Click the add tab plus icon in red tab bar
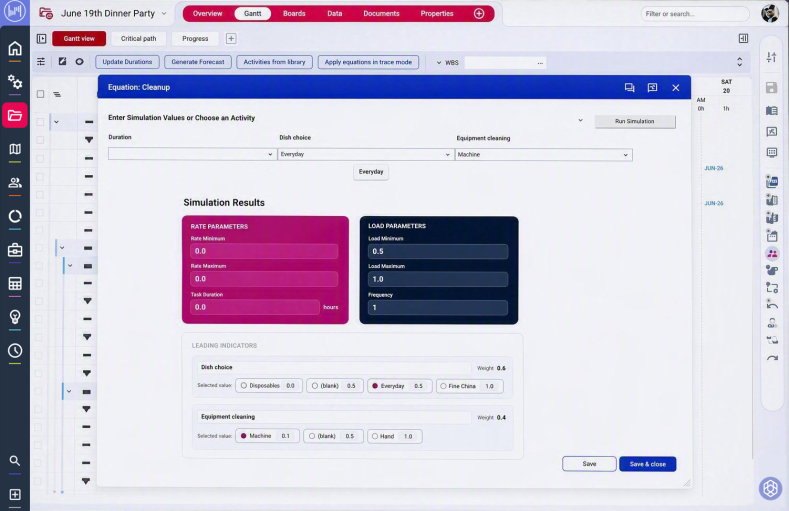This screenshot has width=789, height=511. (479, 14)
